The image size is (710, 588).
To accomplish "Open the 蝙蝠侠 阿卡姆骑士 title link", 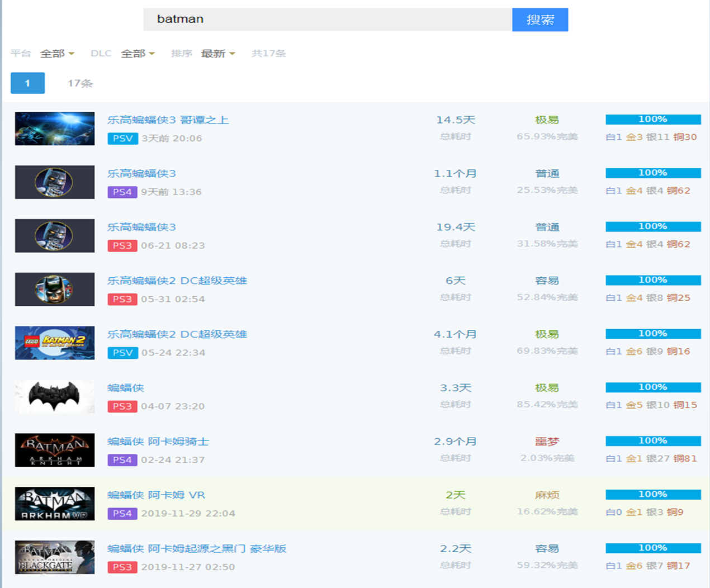I will click(158, 442).
